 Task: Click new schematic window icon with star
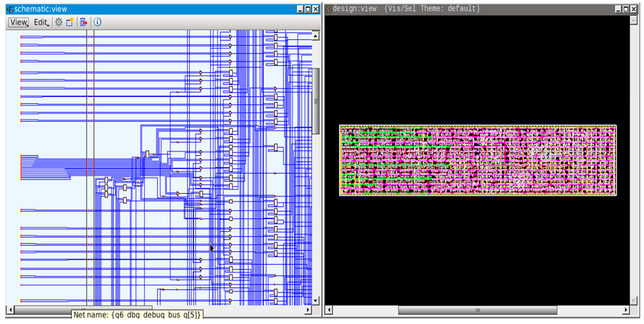[70, 22]
